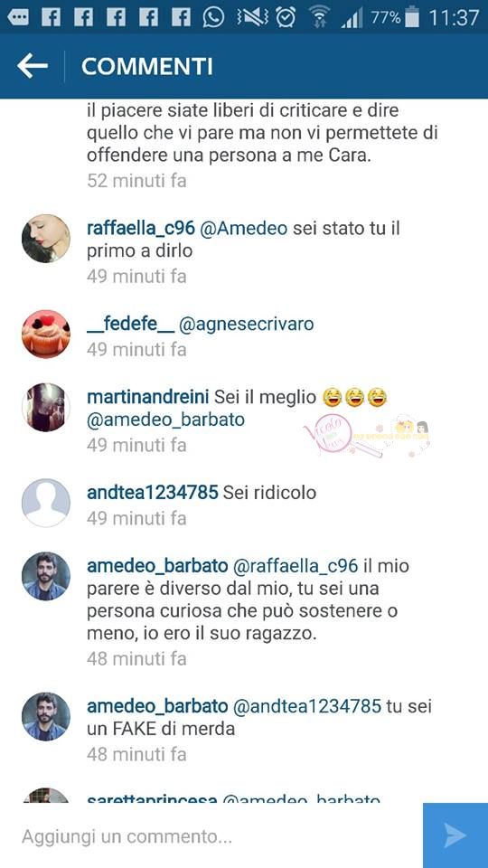Tap the WhatsApp notification icon in status bar

pos(213,18)
